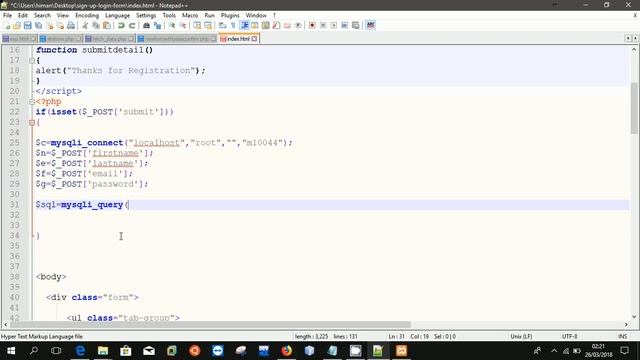Undo the last edit via toolbar

pyautogui.click(x=121, y=25)
